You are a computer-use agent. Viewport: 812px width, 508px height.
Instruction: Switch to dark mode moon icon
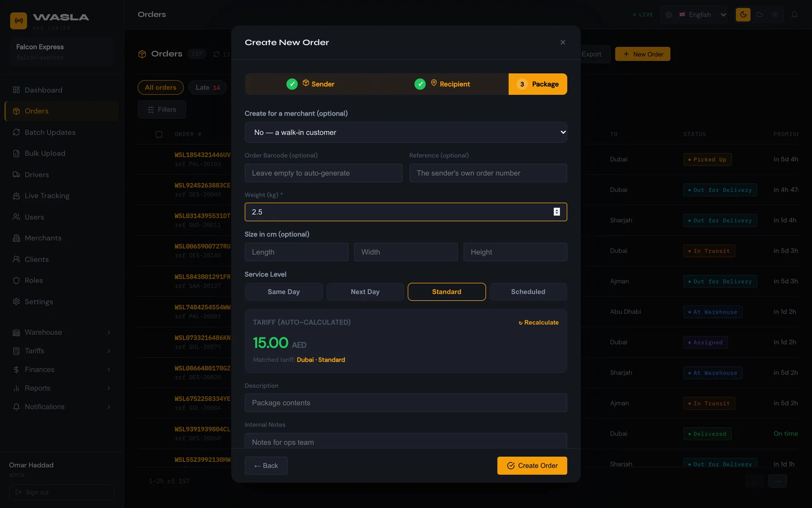click(743, 14)
